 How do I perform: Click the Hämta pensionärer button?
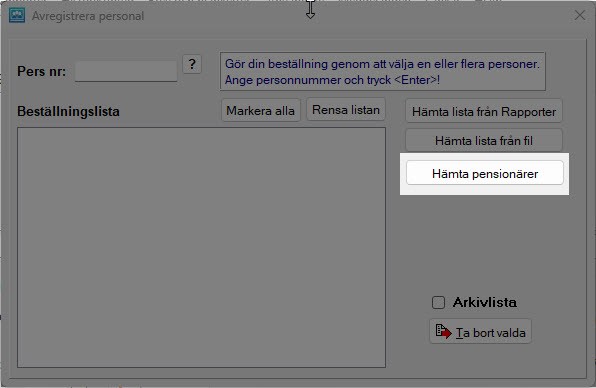(485, 173)
